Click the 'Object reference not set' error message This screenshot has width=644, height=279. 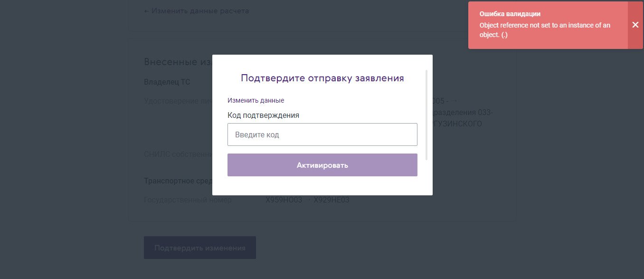click(545, 30)
